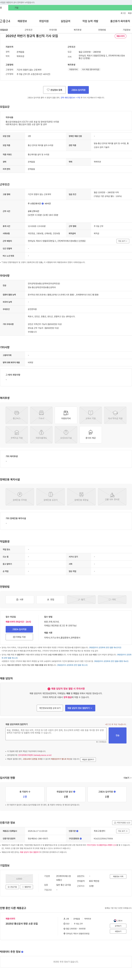Select the 장애인용 화장실 facility icon
The height and width of the screenshot is (980, 132).
tap(81, 497)
